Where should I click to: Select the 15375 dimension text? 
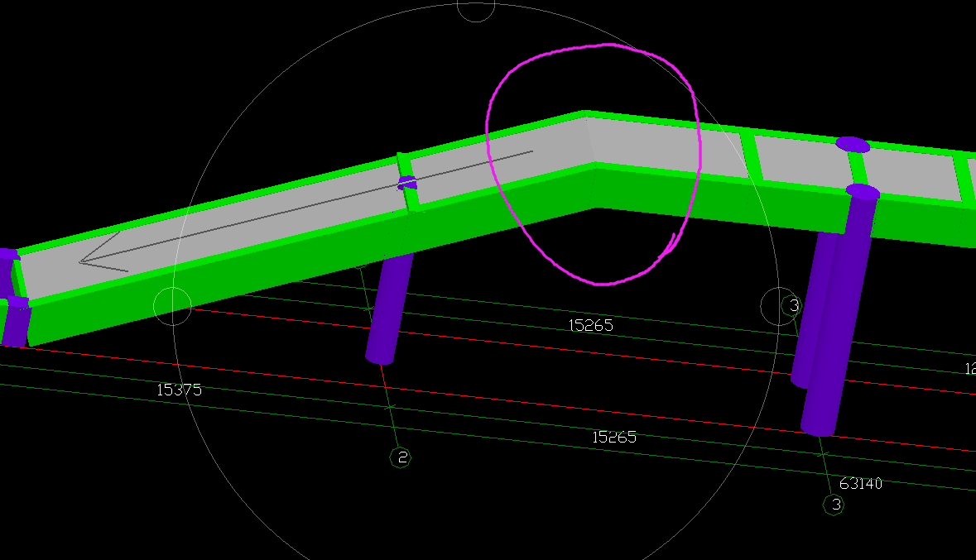coord(180,390)
